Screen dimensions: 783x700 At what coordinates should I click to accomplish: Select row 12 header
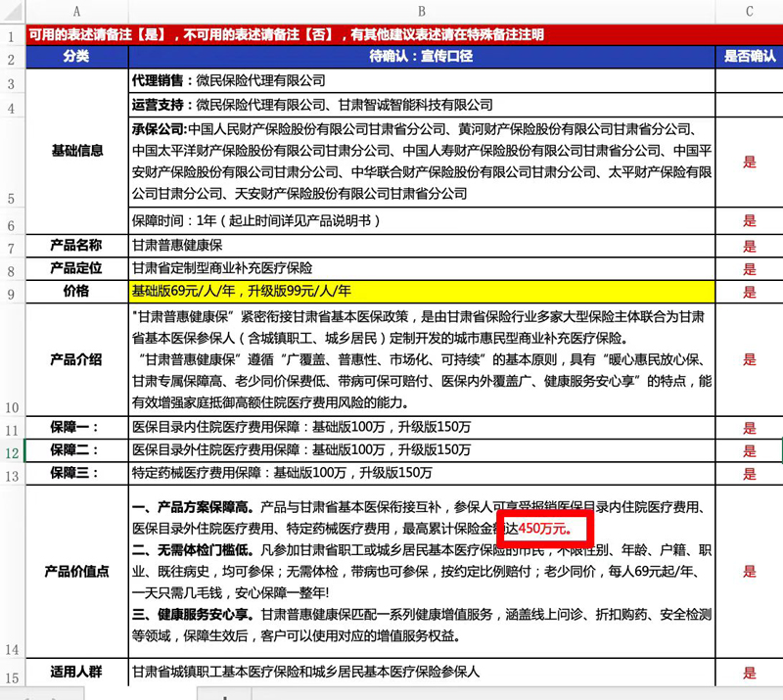point(11,451)
